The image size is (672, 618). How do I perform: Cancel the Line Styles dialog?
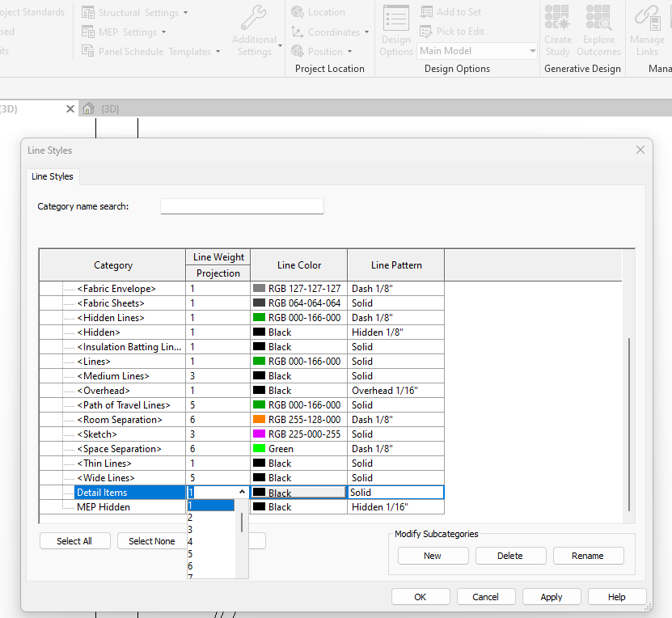(x=485, y=597)
